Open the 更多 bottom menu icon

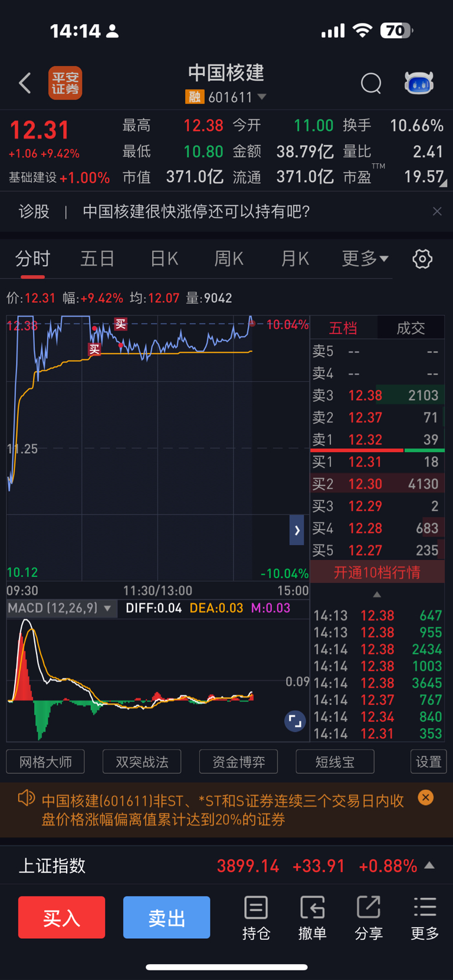(425, 918)
